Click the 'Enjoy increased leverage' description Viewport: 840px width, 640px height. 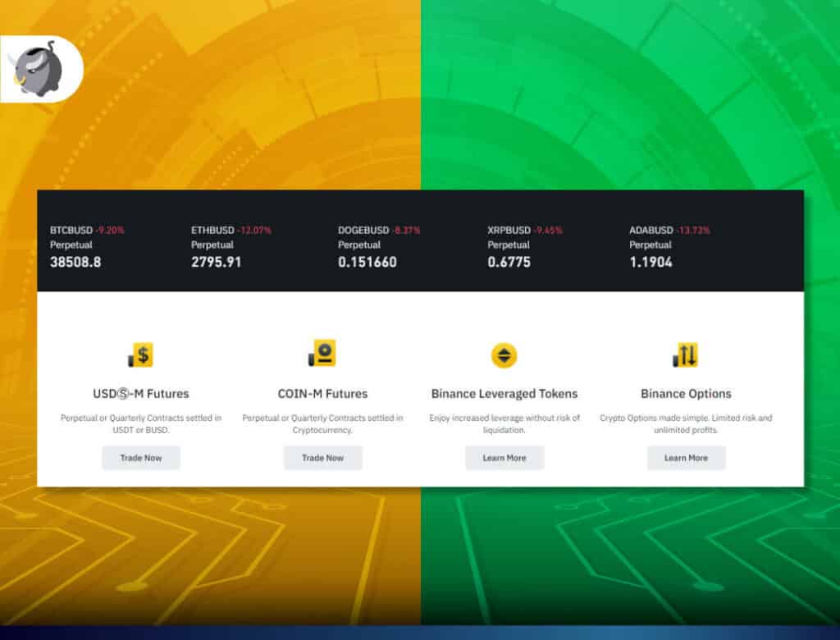(x=504, y=423)
